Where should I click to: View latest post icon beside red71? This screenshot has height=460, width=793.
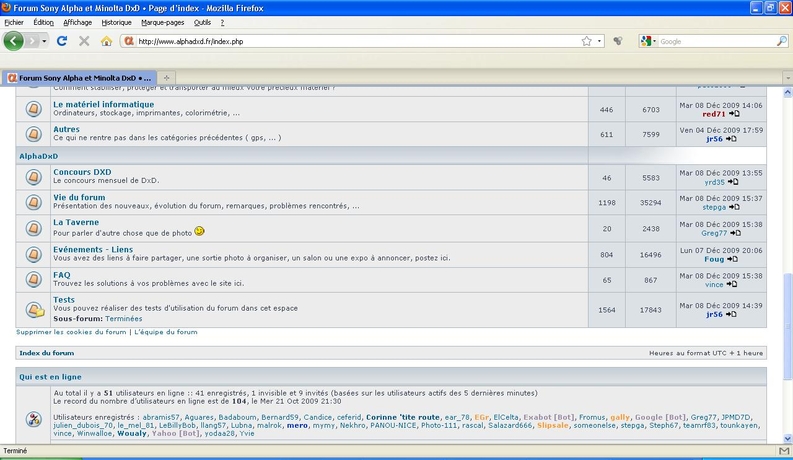click(734, 114)
